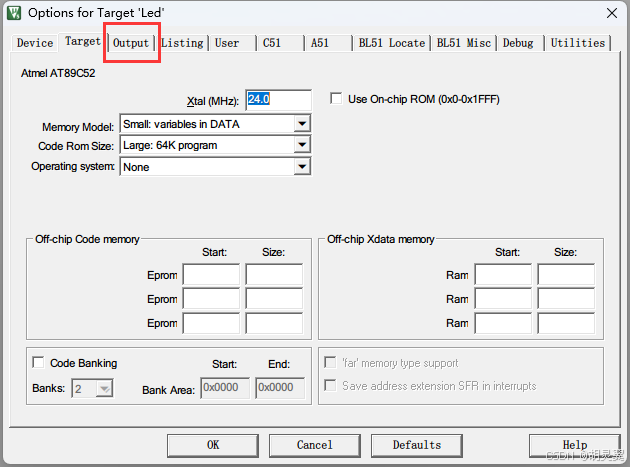The height and width of the screenshot is (467, 630).
Task: Restore settings with Defaults button
Action: (417, 445)
